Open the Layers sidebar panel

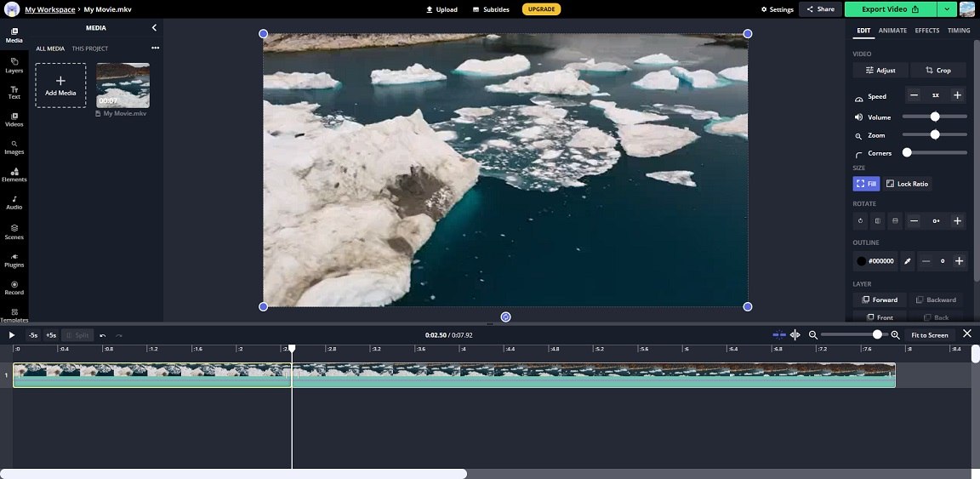coord(14,65)
